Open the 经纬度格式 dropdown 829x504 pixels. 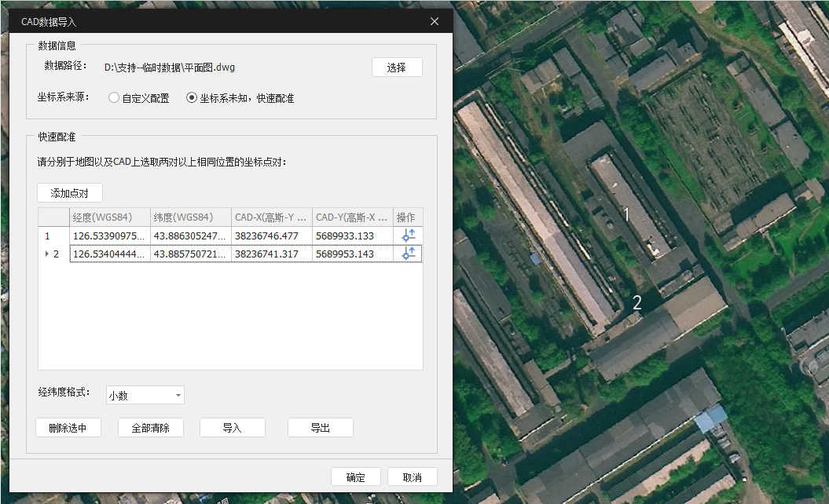pyautogui.click(x=145, y=395)
